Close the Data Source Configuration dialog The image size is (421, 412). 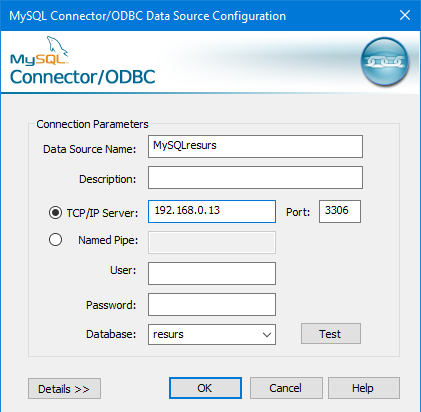pos(405,15)
